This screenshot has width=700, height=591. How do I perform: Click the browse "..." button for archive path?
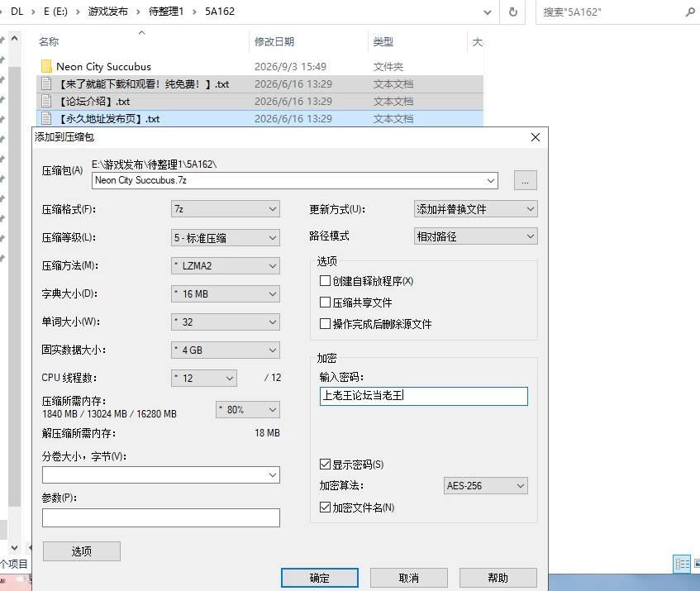526,180
